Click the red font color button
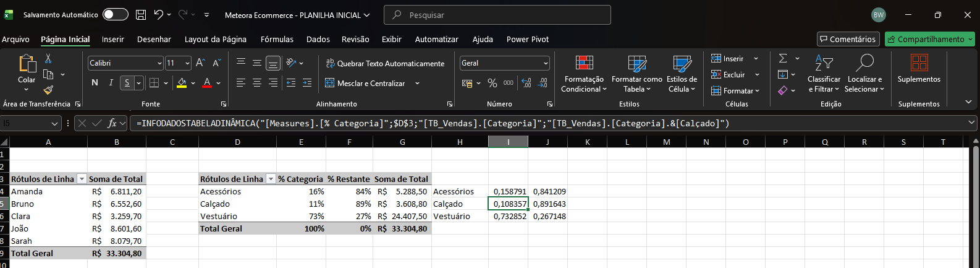Screen dimensions: 980x268 [x=207, y=83]
